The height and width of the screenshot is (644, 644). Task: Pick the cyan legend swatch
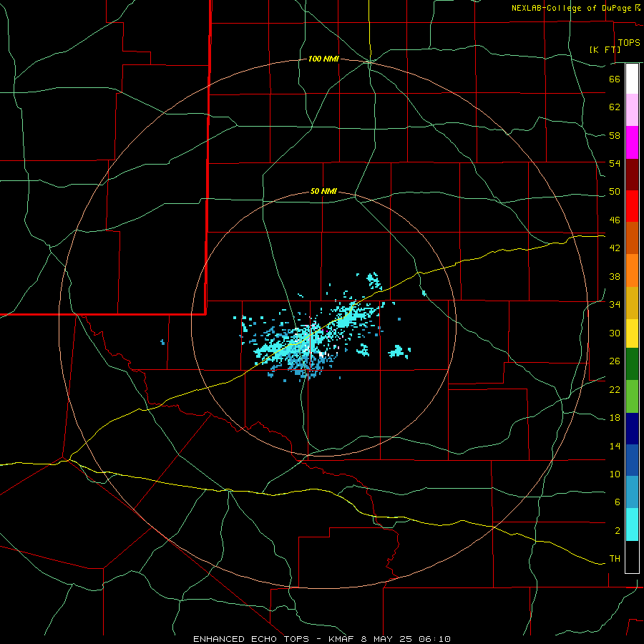click(632, 525)
